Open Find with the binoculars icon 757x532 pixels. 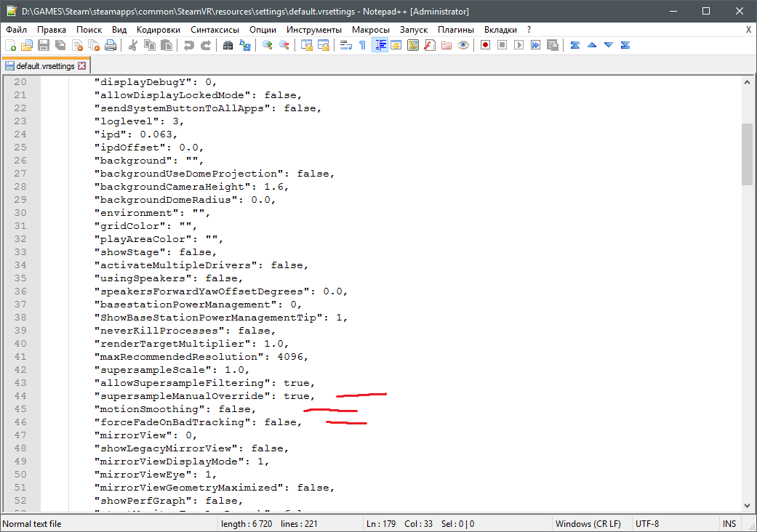click(x=228, y=45)
